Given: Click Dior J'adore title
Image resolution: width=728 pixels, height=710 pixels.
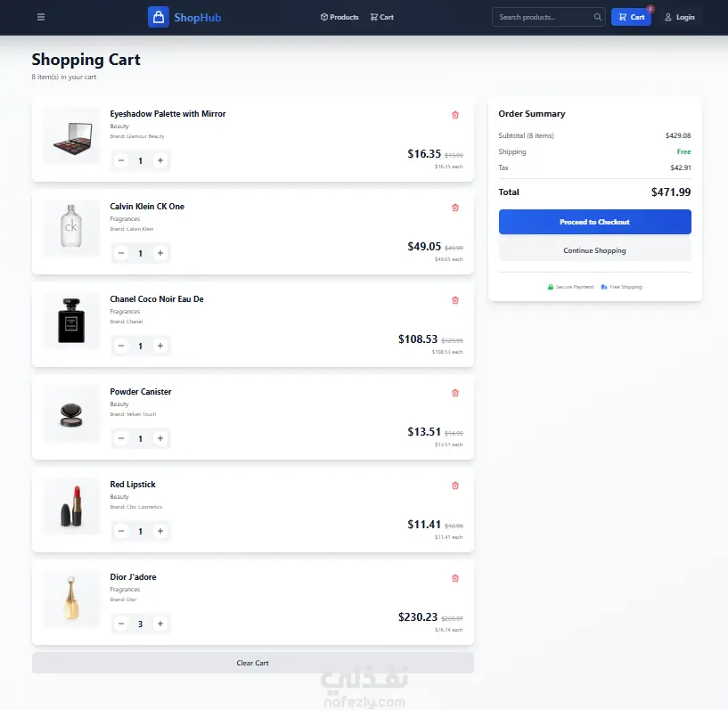Looking at the screenshot, I should pyautogui.click(x=134, y=577).
